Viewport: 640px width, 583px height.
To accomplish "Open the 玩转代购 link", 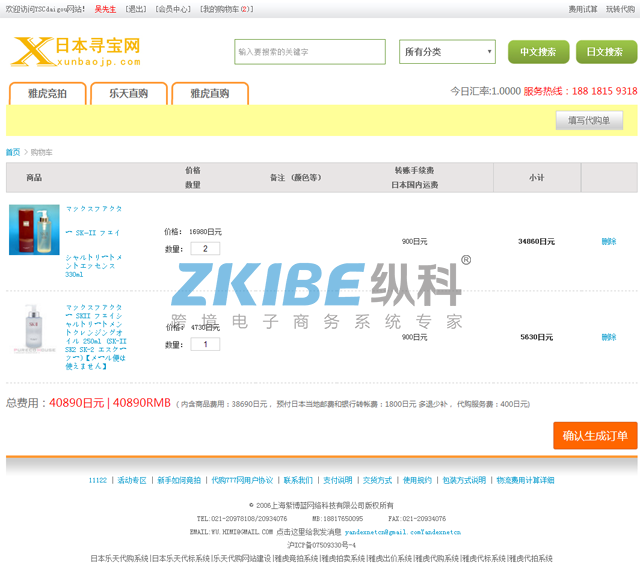I will tap(620, 9).
